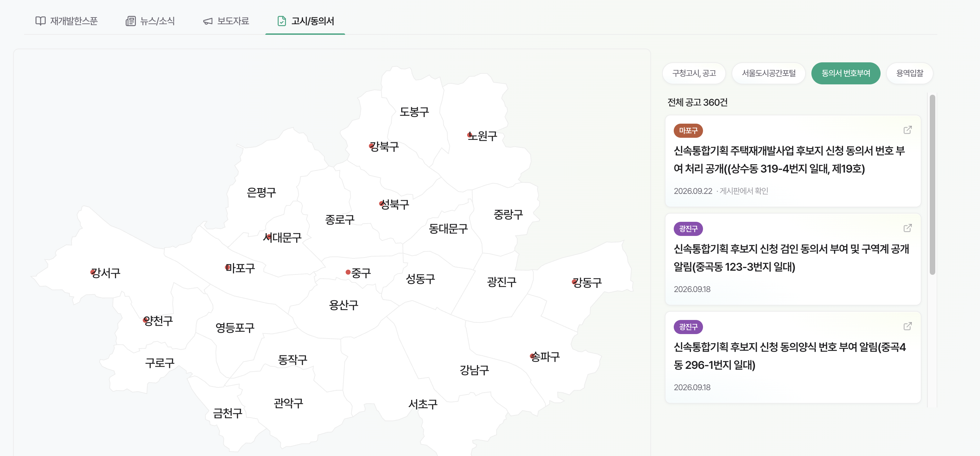Open the 중곡동 123-3번지 notice title
Screen dimensions: 980x456
tap(791, 258)
